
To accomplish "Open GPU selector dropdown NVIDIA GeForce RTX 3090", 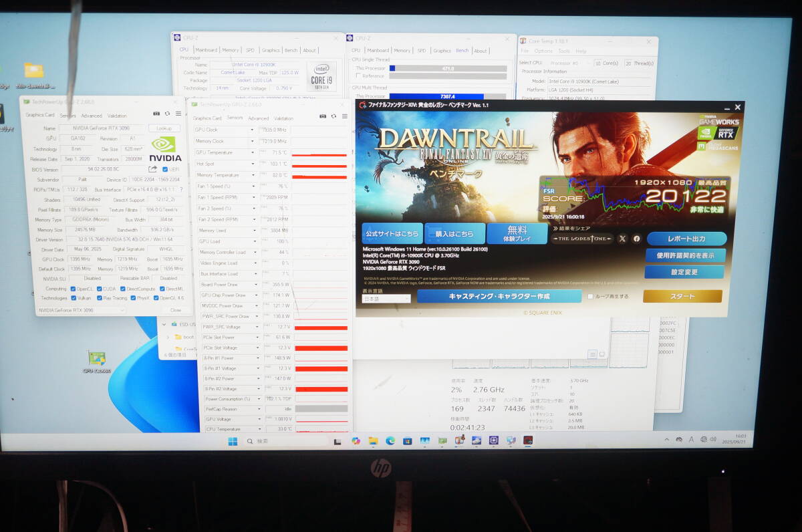I will point(81,310).
